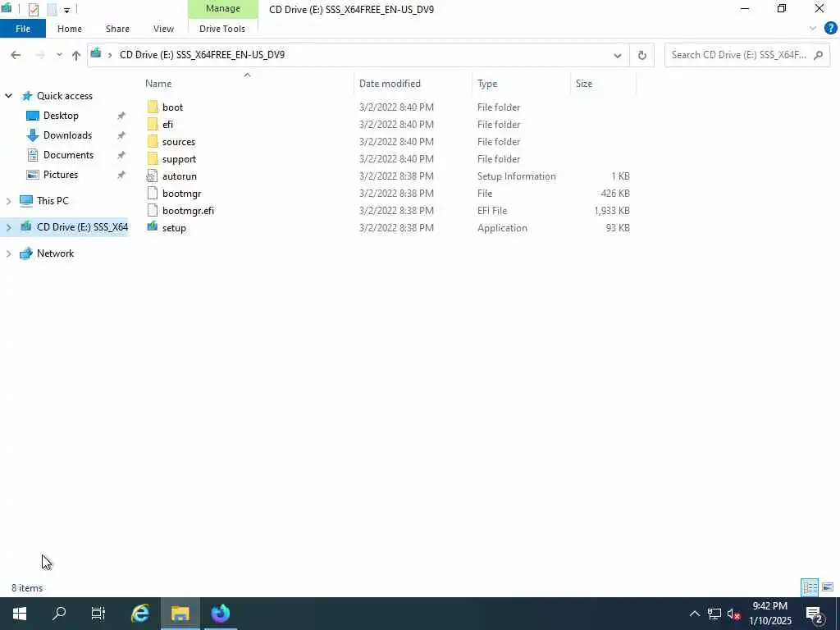The width and height of the screenshot is (840, 630).
Task: Collapse the Quick access tree node
Action: pos(8,96)
